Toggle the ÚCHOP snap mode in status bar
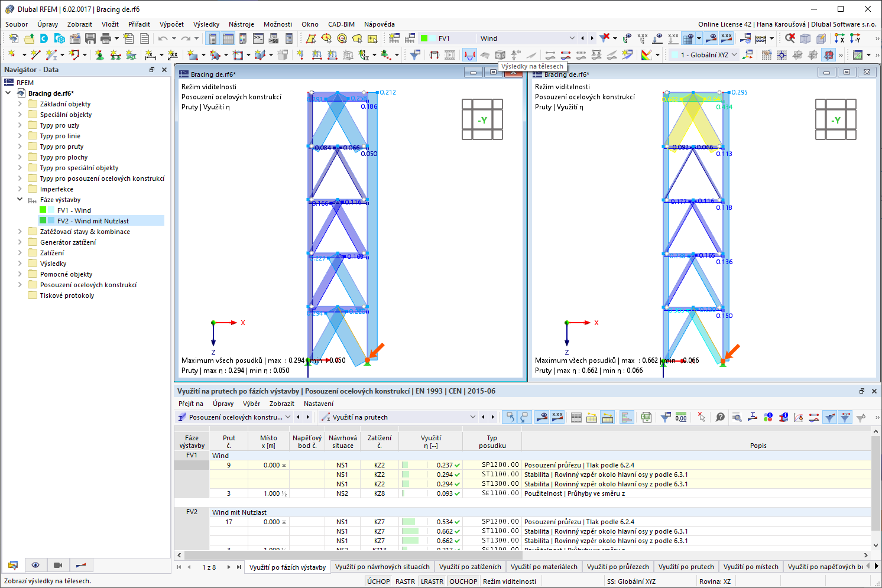 pyautogui.click(x=378, y=581)
